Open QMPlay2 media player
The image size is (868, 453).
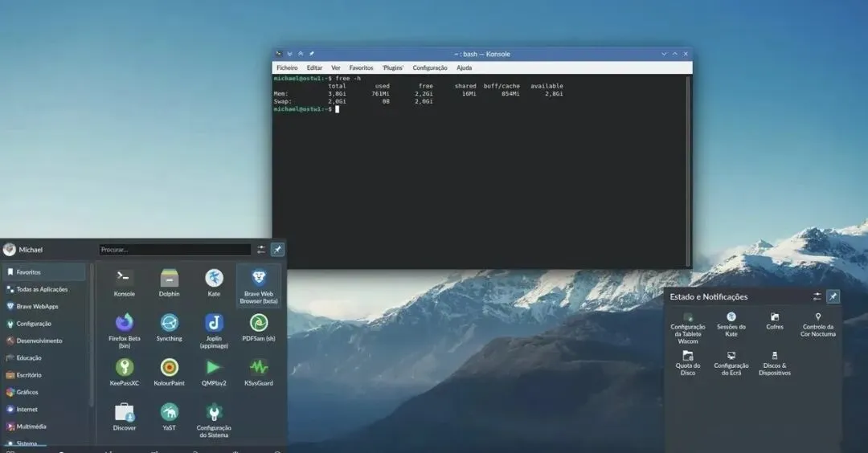(x=214, y=372)
